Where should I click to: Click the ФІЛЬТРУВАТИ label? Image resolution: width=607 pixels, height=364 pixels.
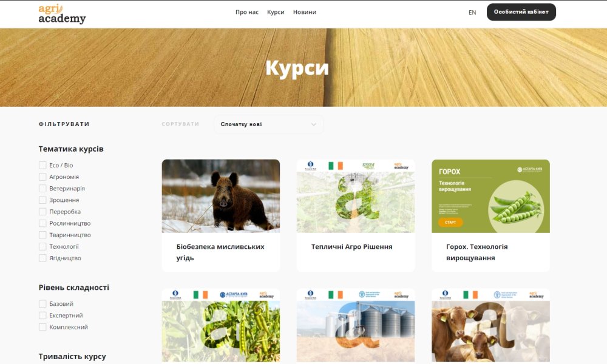pyautogui.click(x=64, y=124)
